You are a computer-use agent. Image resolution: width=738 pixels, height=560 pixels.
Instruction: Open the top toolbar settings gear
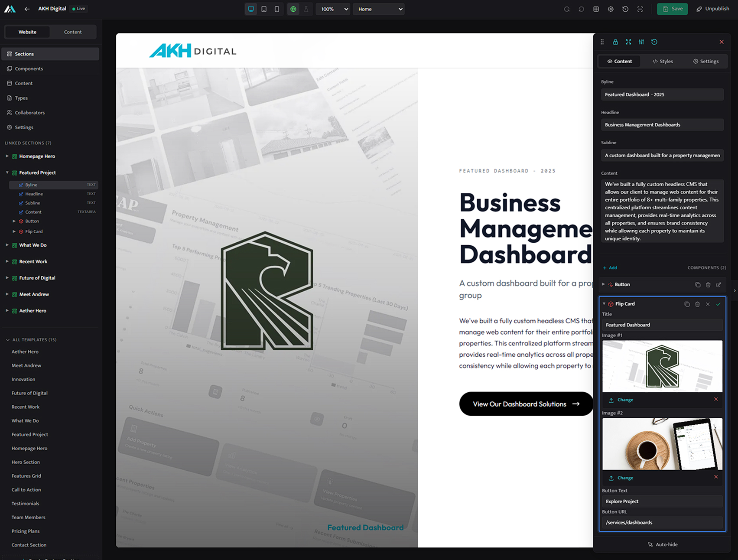(x=611, y=9)
